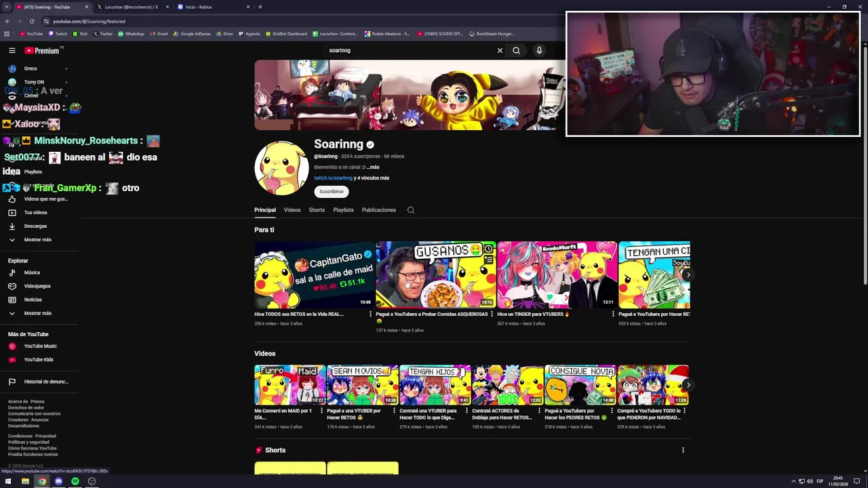Viewport: 868px width, 488px height.
Task: Open the Kick bookmark
Action: point(80,34)
